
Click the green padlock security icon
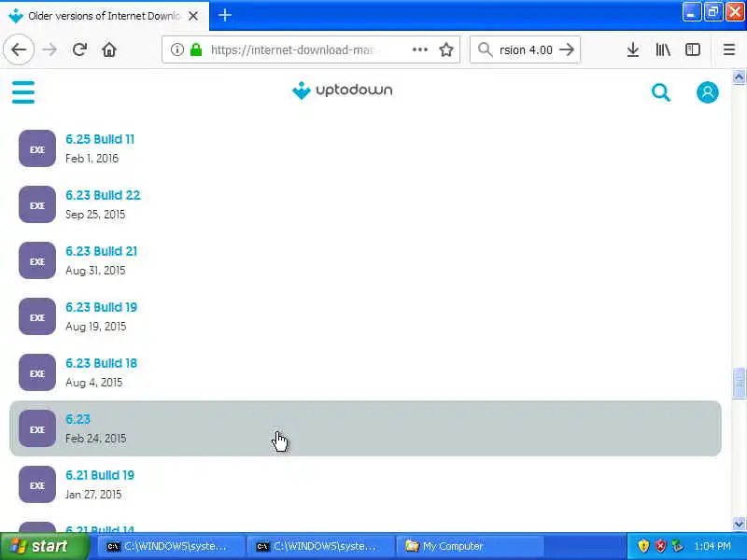click(196, 49)
